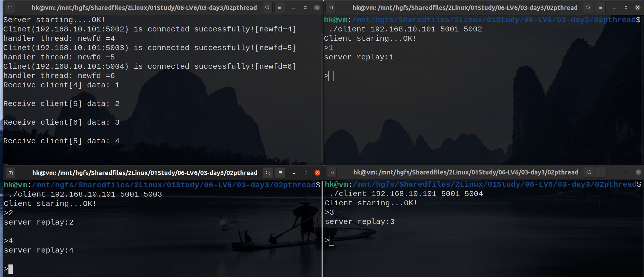
Task: Open hamburger menu in client 5003 terminal
Action: (280, 173)
